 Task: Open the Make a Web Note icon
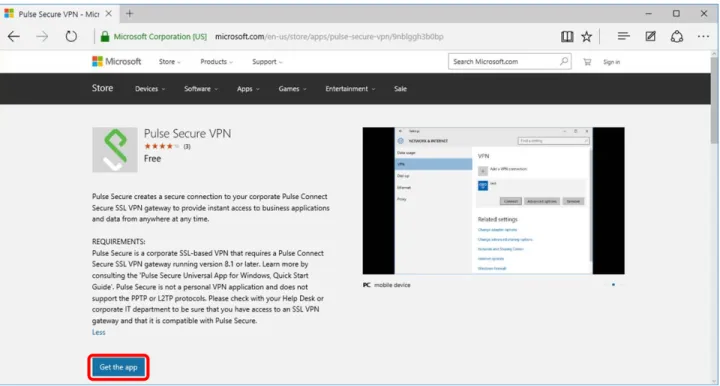click(x=650, y=36)
